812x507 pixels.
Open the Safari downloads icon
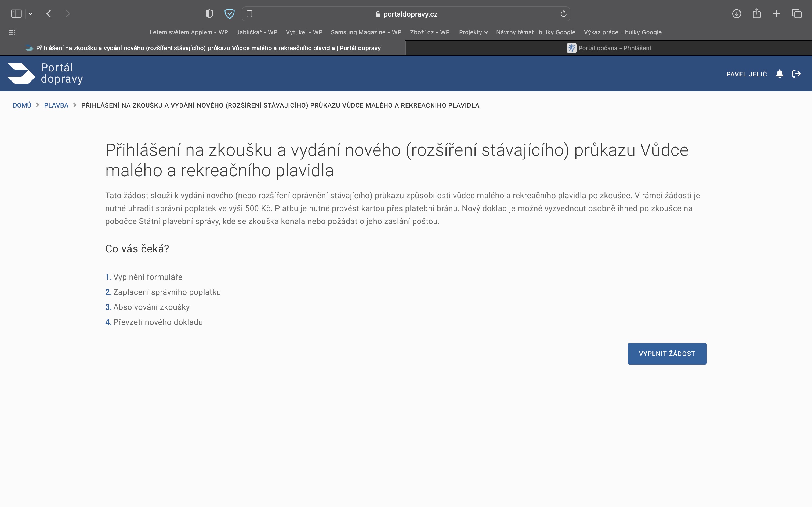pos(737,14)
